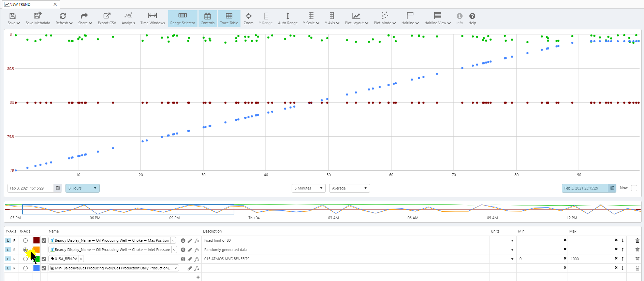
Task: Click the start date calendar icon
Action: [x=58, y=188]
